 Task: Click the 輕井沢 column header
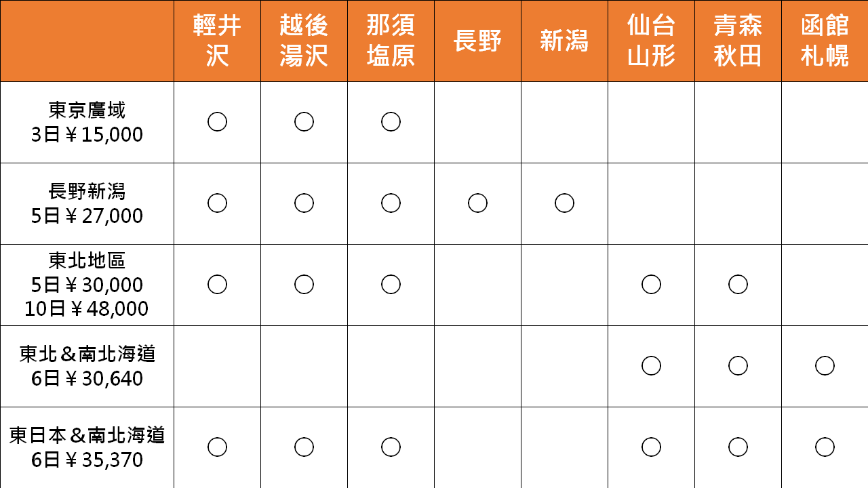point(217,41)
